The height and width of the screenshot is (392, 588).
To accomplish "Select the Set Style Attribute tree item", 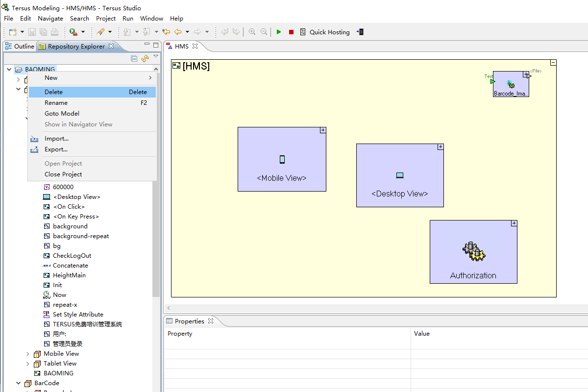I will 73,315.
